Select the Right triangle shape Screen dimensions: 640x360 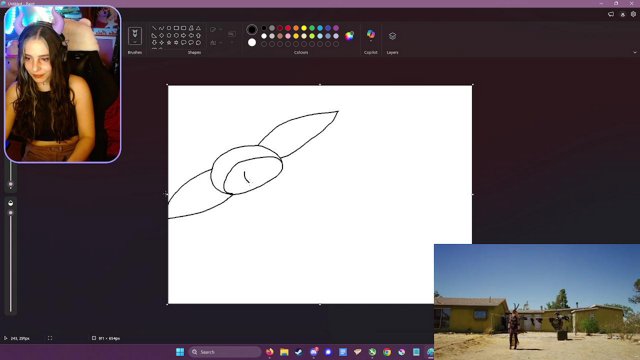tap(154, 36)
